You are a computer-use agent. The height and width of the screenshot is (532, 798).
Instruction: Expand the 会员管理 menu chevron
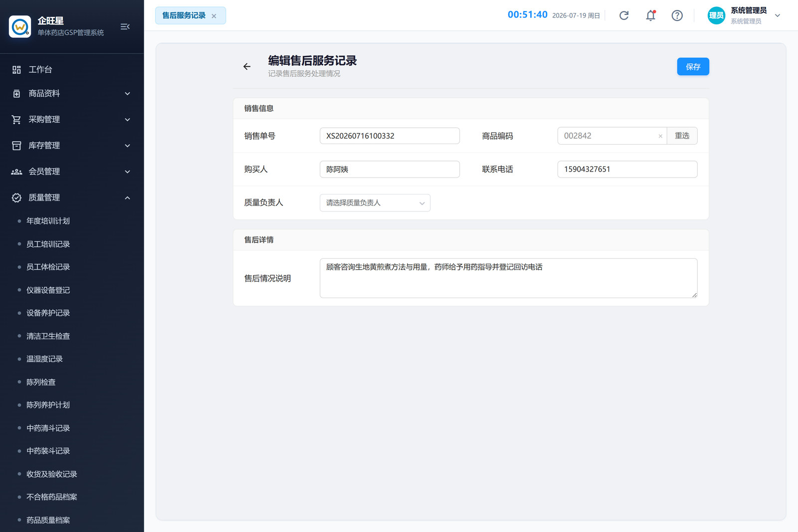pos(127,172)
